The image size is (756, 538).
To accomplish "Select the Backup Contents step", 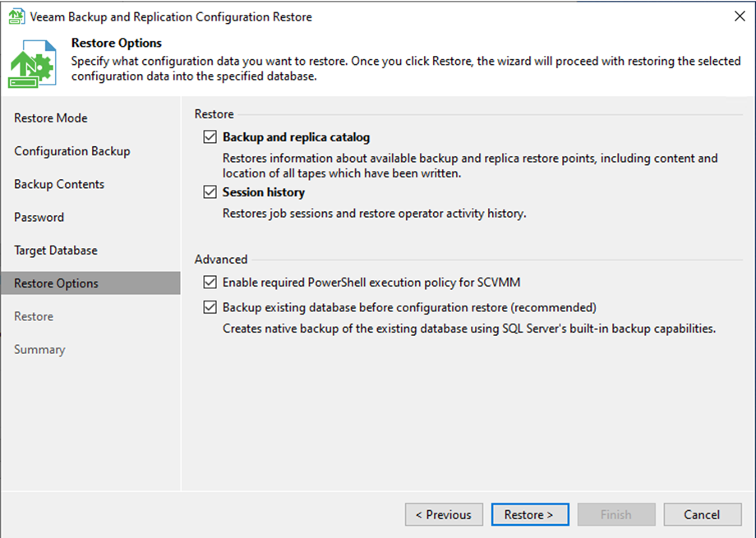I will pos(59,184).
